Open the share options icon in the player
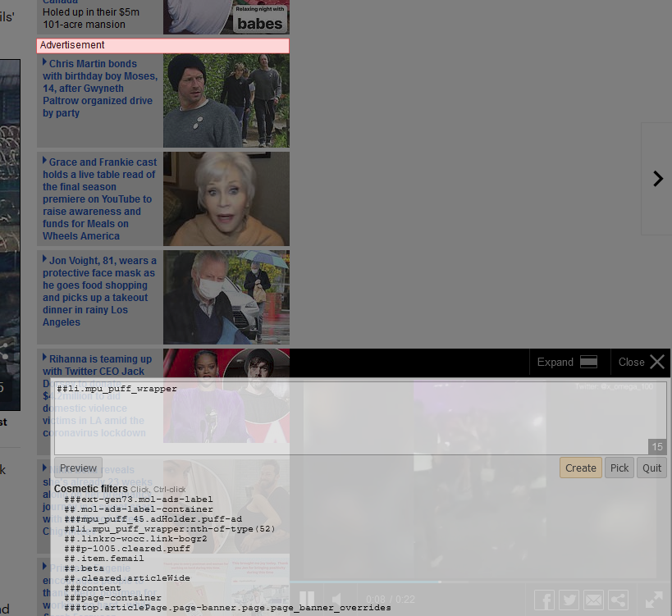The image size is (672, 616). point(618,600)
